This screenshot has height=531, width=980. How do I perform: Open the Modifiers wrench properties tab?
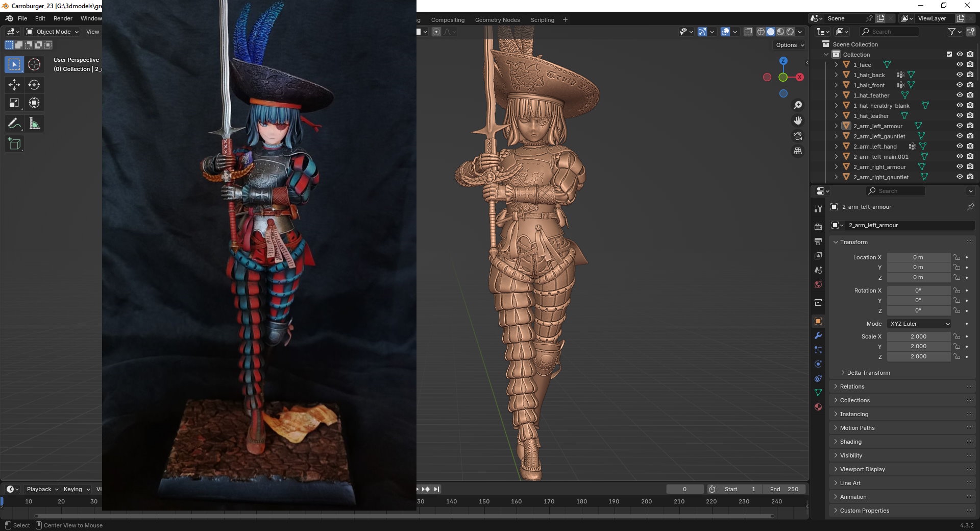tap(818, 335)
